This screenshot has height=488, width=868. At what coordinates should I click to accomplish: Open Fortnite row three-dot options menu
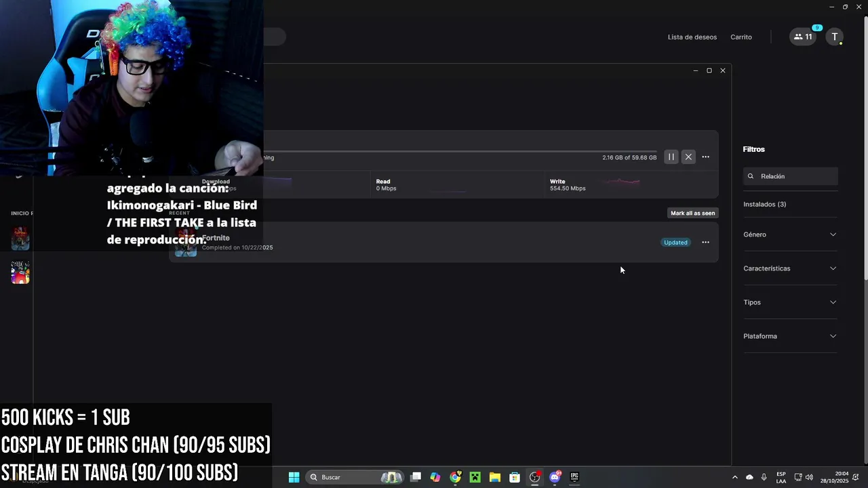(705, 242)
